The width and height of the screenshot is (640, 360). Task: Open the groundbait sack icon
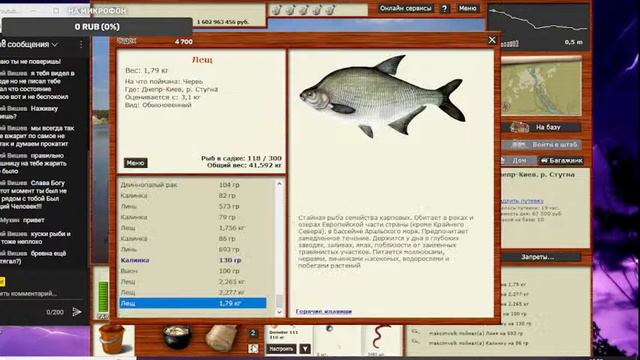tap(222, 338)
